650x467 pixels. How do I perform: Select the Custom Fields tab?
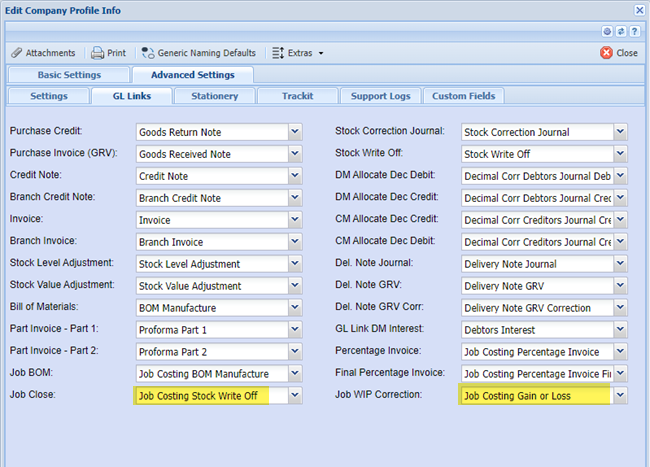(463, 96)
